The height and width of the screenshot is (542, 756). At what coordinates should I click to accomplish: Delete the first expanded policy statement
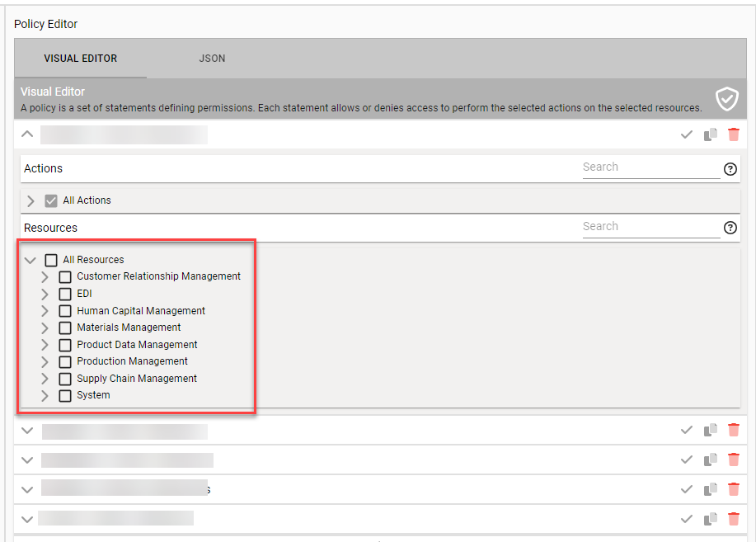(733, 134)
